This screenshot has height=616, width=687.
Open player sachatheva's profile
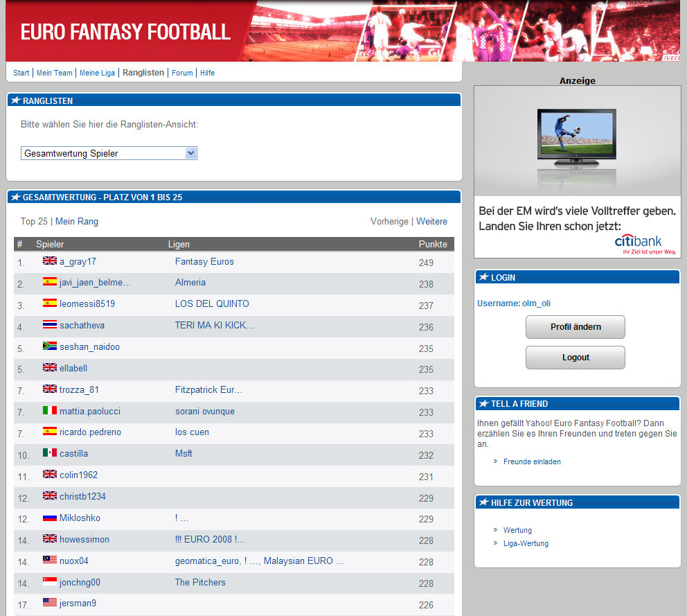click(82, 325)
